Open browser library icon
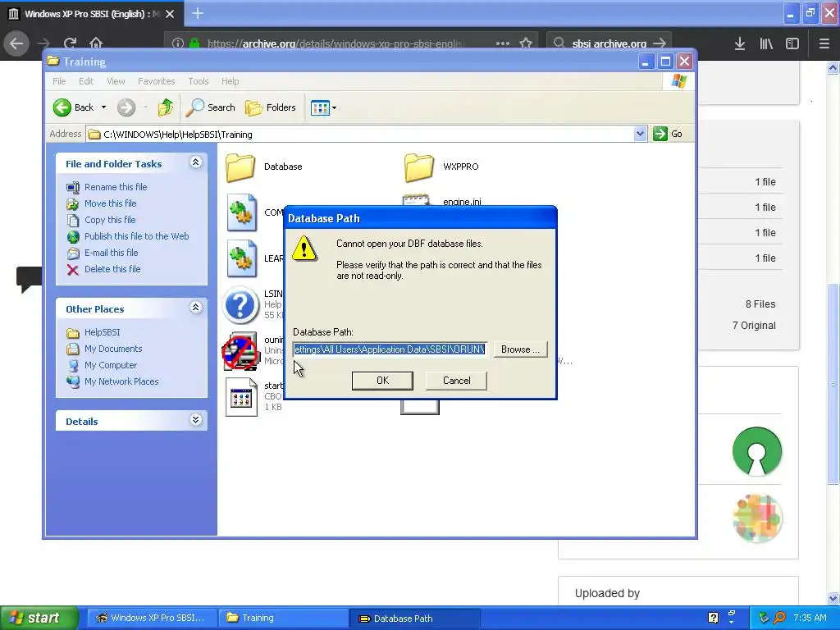The height and width of the screenshot is (630, 840). (766, 43)
